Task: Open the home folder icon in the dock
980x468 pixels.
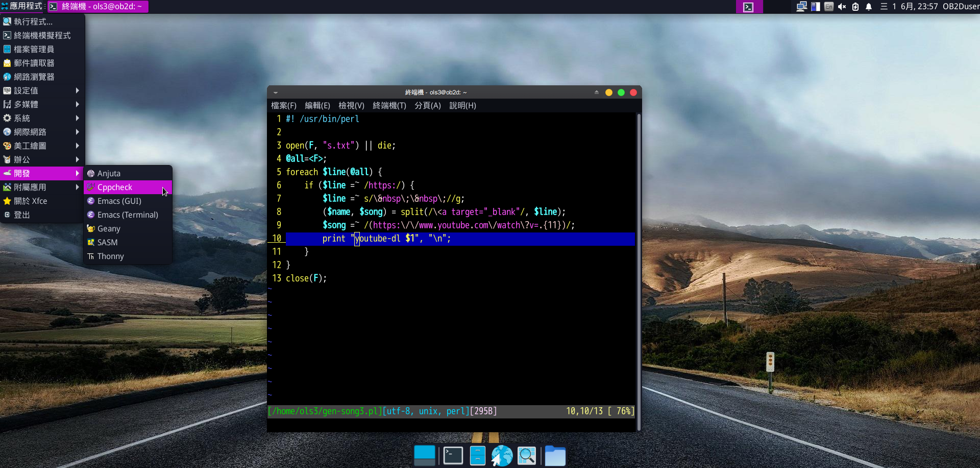Action: tap(555, 455)
